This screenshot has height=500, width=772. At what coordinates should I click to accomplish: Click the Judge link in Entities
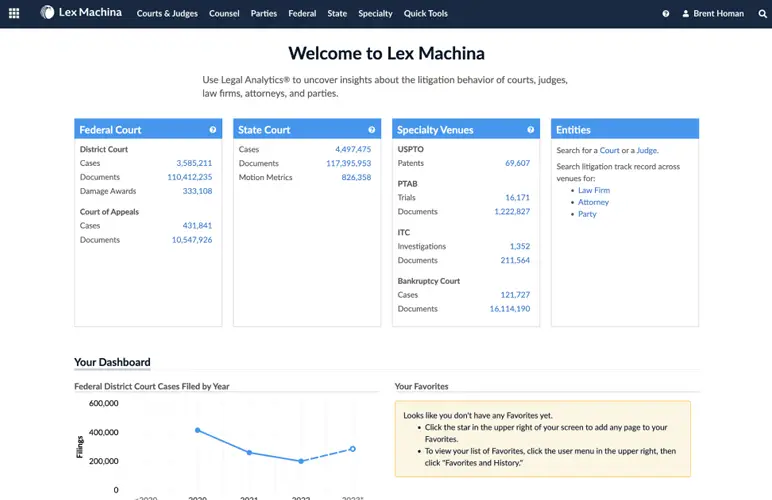tap(648, 150)
